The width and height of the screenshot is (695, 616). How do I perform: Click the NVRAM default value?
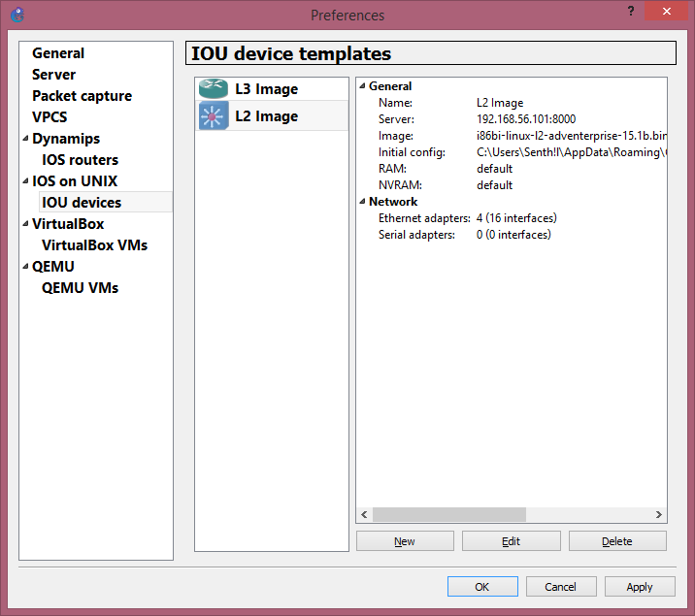pos(494,185)
